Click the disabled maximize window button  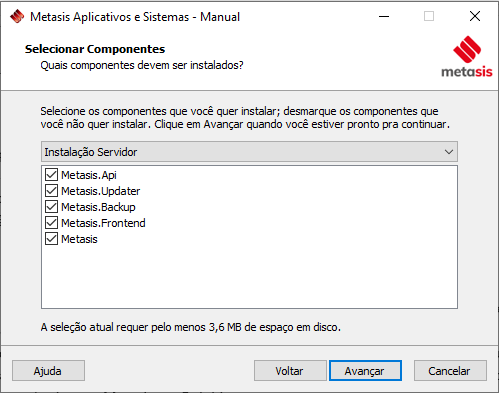click(429, 16)
